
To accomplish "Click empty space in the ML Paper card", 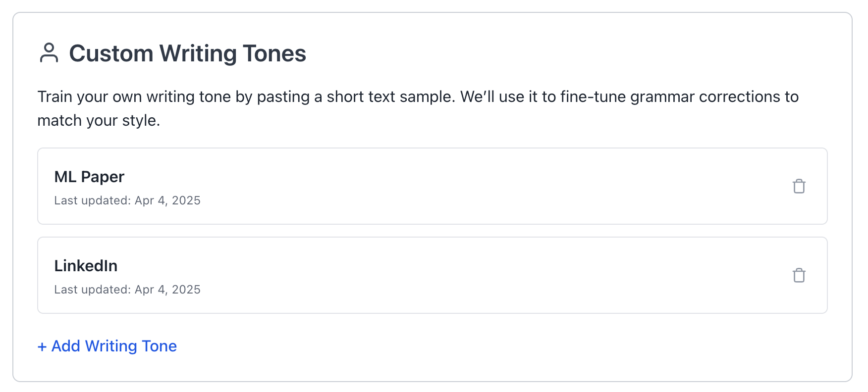I will [446, 187].
